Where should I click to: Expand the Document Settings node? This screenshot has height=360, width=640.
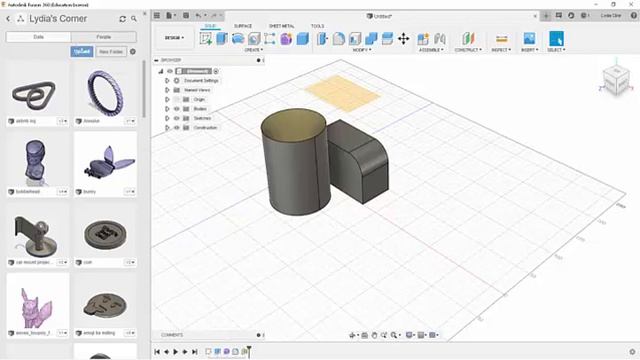pos(167,81)
